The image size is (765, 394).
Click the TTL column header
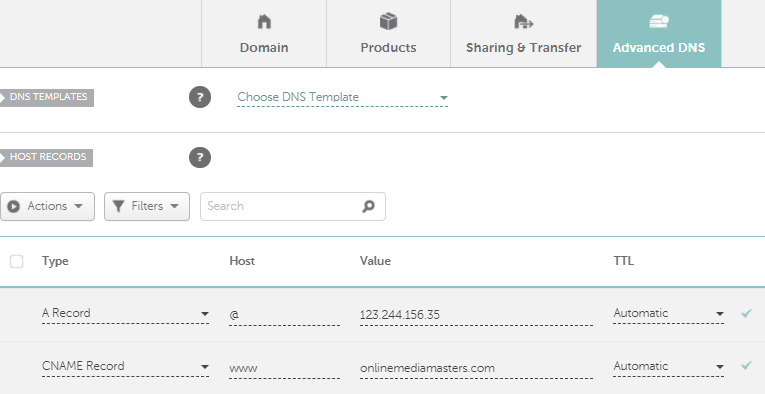click(624, 261)
